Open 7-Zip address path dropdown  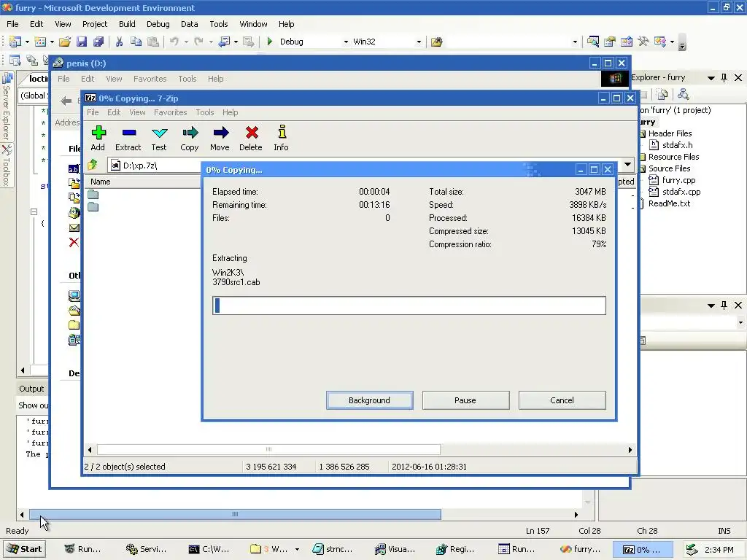628,165
